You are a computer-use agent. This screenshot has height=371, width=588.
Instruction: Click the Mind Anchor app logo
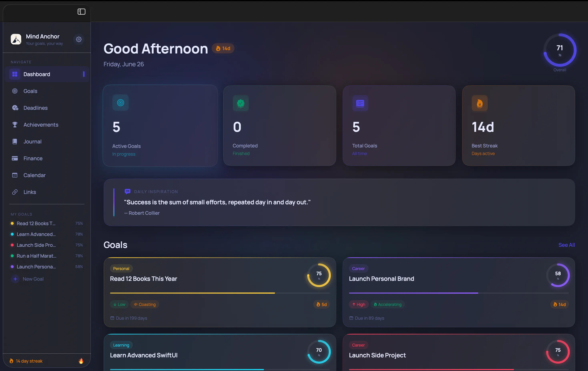16,39
